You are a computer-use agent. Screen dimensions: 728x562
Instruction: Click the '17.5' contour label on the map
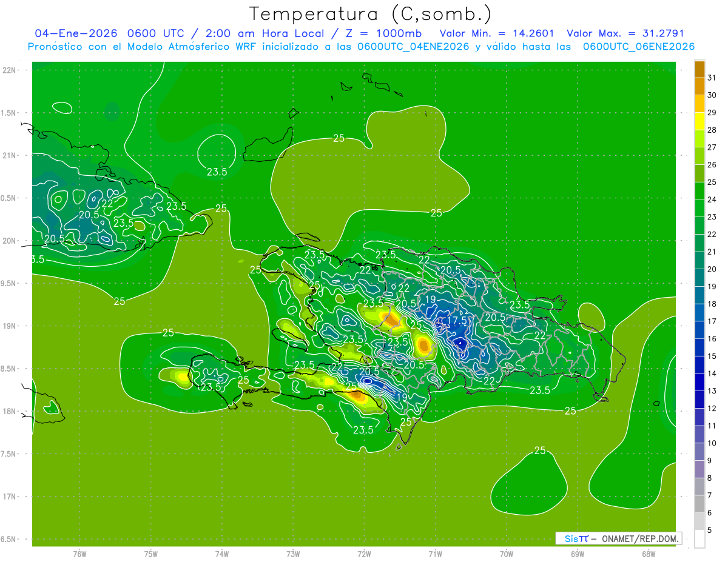456,320
